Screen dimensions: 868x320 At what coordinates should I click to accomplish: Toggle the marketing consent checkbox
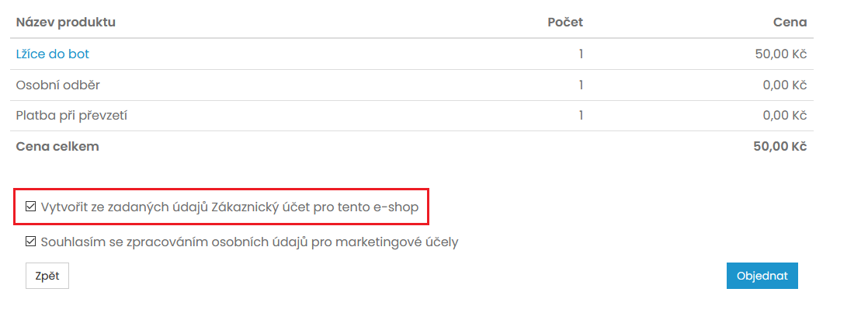[x=31, y=242]
